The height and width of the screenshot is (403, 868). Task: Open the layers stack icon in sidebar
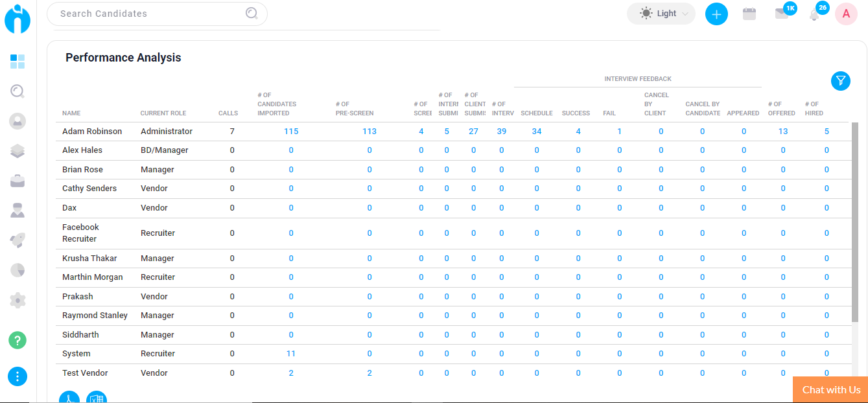(18, 151)
